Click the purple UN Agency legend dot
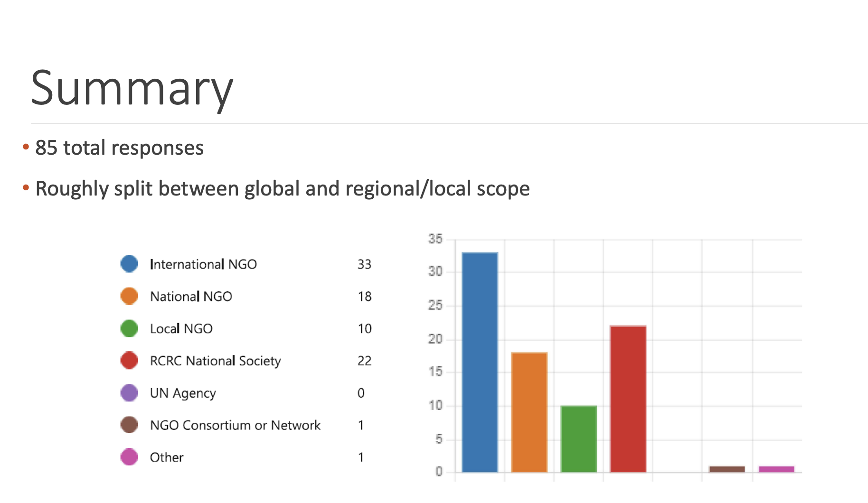Screen dimensions: 868x503 [129, 393]
